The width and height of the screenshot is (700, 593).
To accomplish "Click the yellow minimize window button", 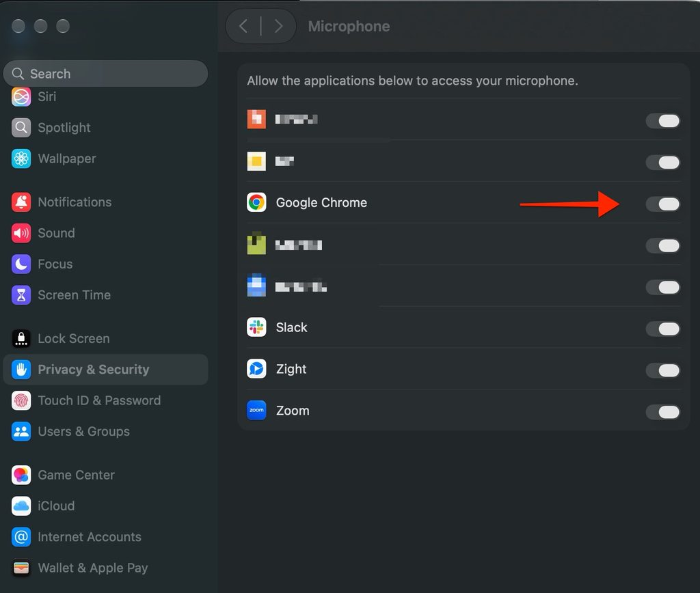I will coord(40,27).
